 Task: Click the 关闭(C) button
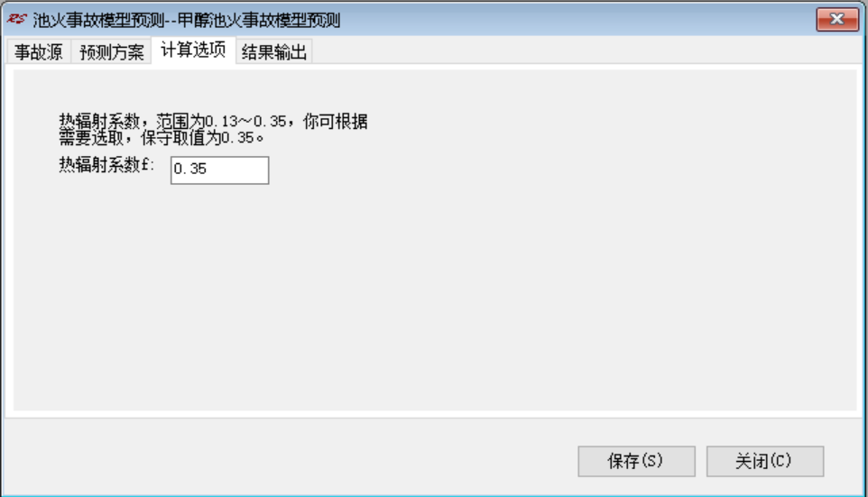(764, 461)
